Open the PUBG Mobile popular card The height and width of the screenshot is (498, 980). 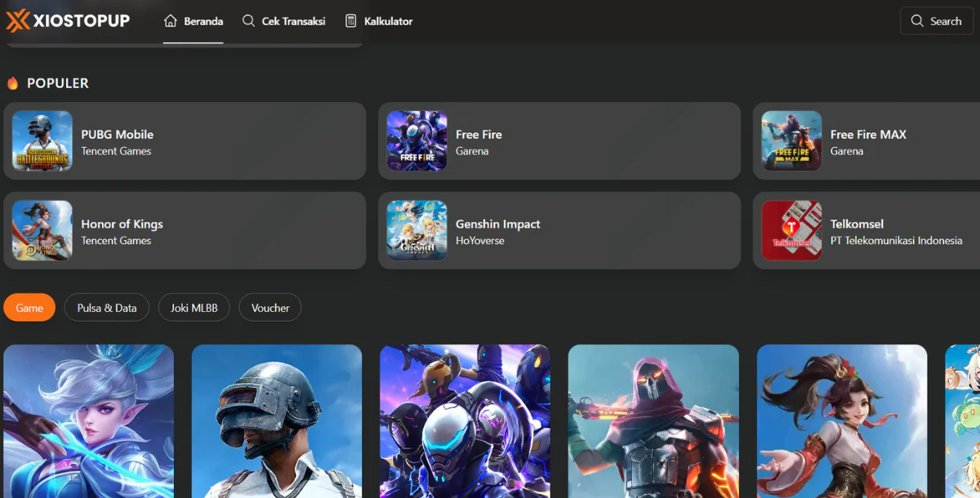click(185, 141)
